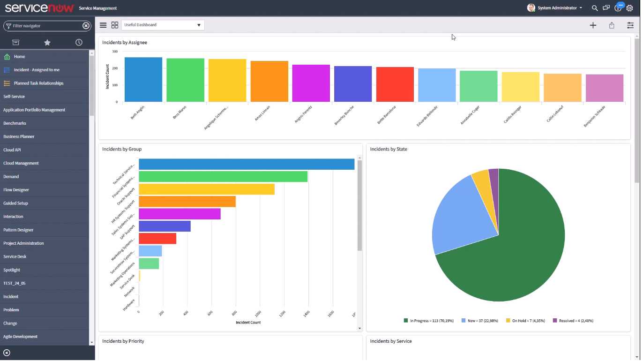Open the system settings gear icon
644x361 pixels.
click(x=629, y=8)
